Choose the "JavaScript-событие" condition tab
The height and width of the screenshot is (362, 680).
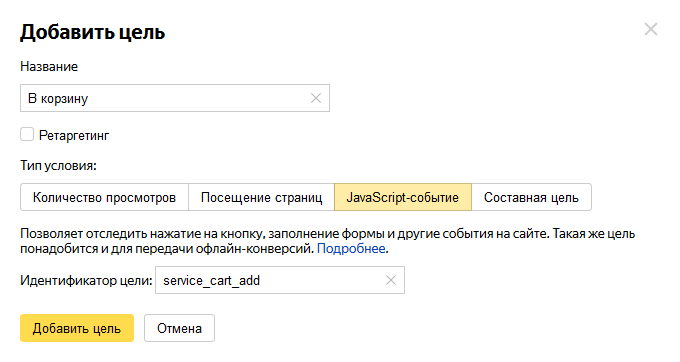[x=403, y=197]
